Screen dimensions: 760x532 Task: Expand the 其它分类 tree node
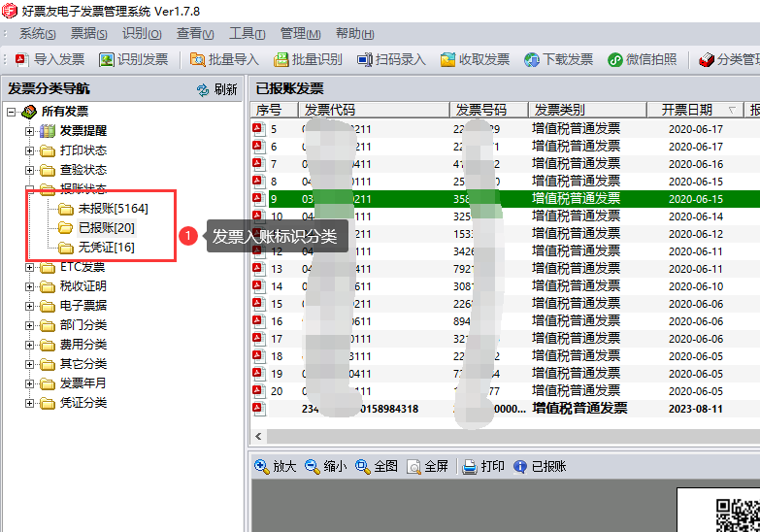click(30, 364)
